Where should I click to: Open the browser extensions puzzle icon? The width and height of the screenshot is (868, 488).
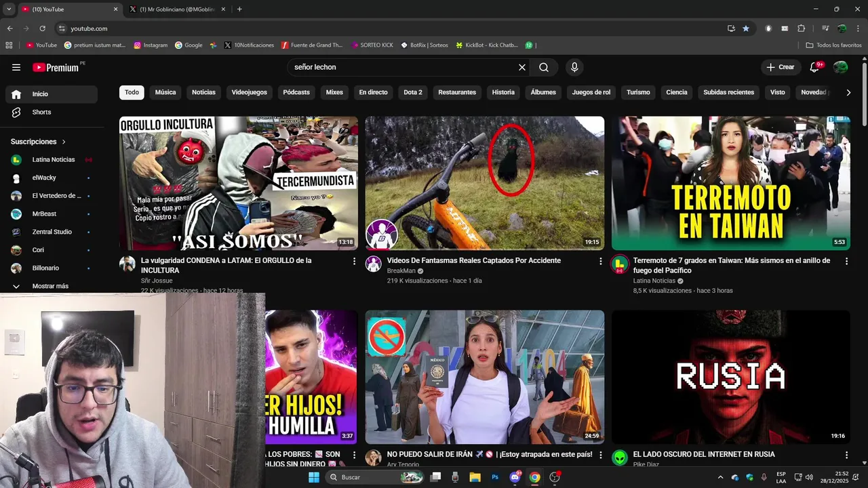[x=801, y=28]
